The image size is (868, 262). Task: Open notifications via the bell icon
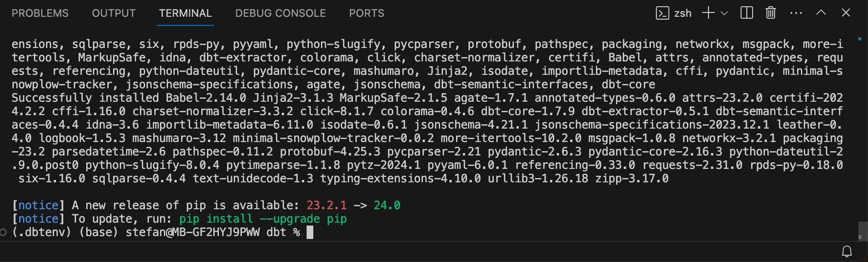coord(847,251)
